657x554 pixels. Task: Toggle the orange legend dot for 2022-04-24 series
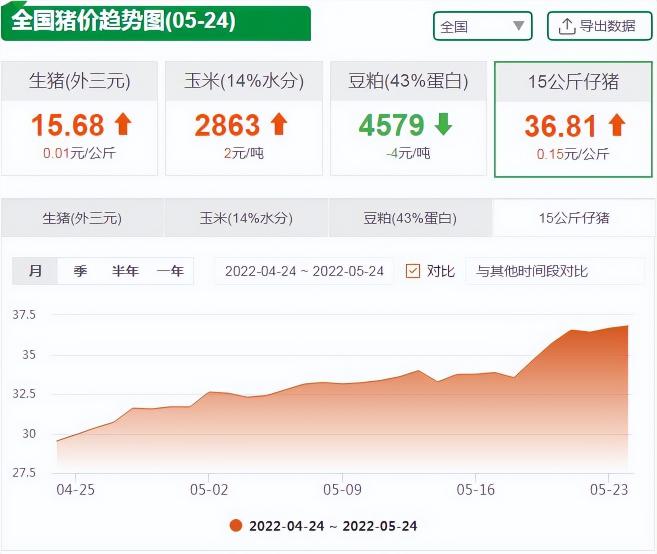235,526
